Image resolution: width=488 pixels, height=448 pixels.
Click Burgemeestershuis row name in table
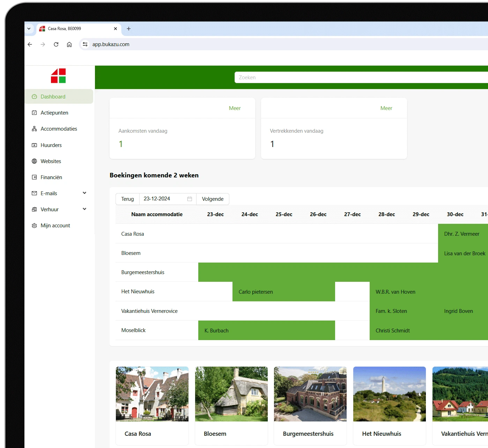click(143, 272)
